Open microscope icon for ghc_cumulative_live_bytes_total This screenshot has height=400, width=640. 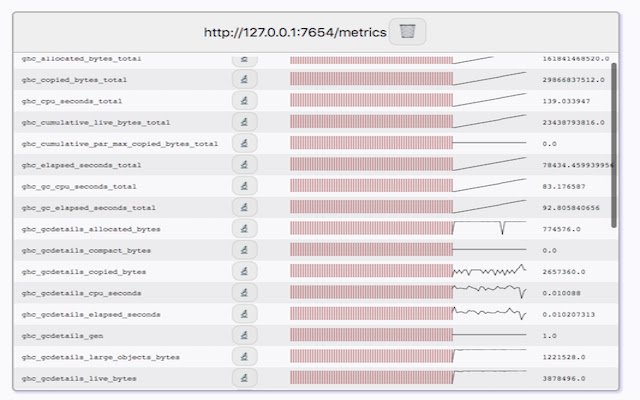[244, 122]
